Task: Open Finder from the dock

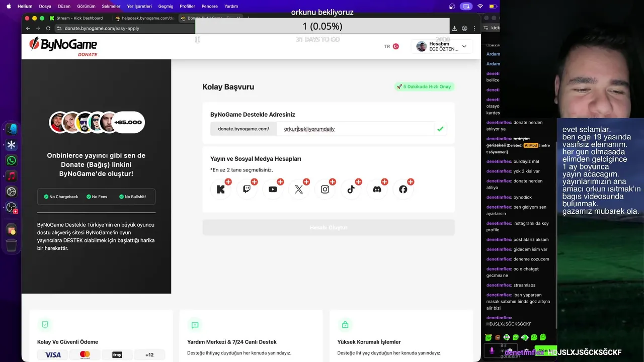Action: [x=11, y=129]
